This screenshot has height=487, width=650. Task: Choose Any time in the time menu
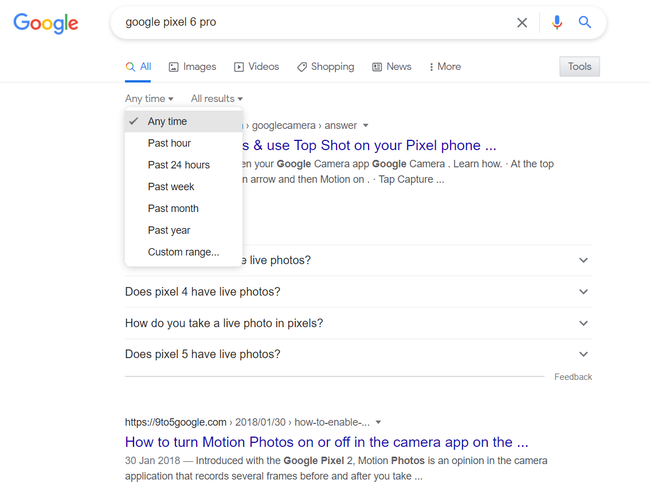click(x=184, y=121)
